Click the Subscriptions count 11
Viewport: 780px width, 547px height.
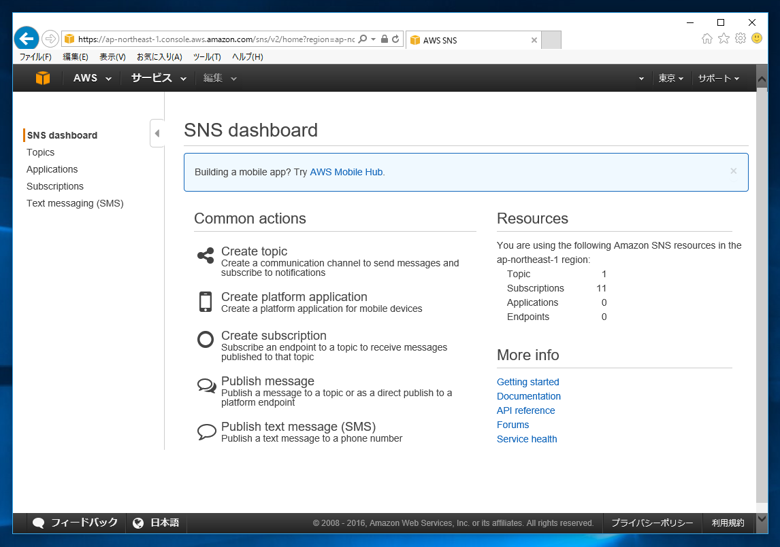[x=601, y=288]
